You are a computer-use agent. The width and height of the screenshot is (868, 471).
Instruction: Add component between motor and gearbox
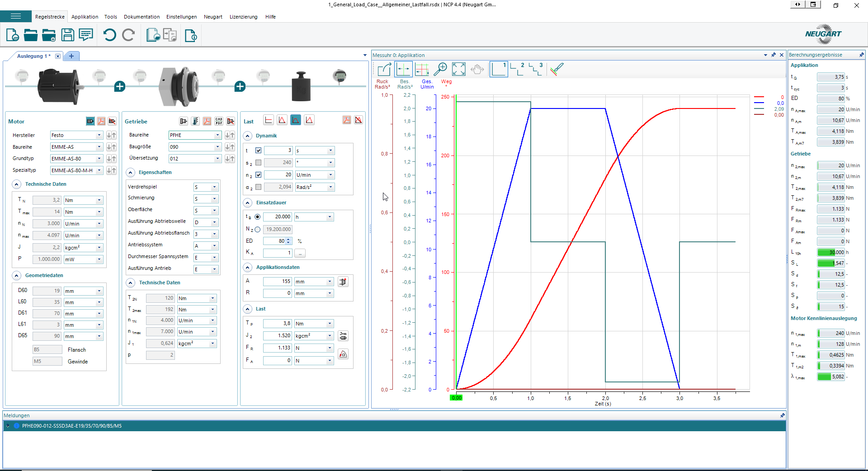[119, 86]
